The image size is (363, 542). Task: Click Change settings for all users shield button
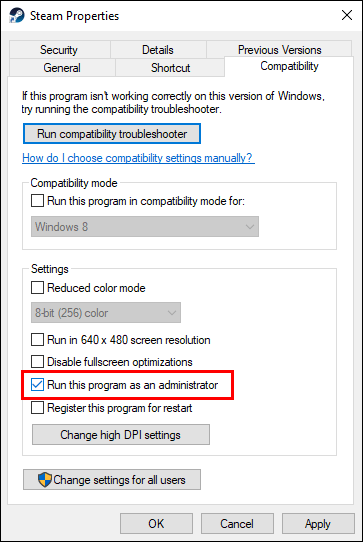[112, 479]
